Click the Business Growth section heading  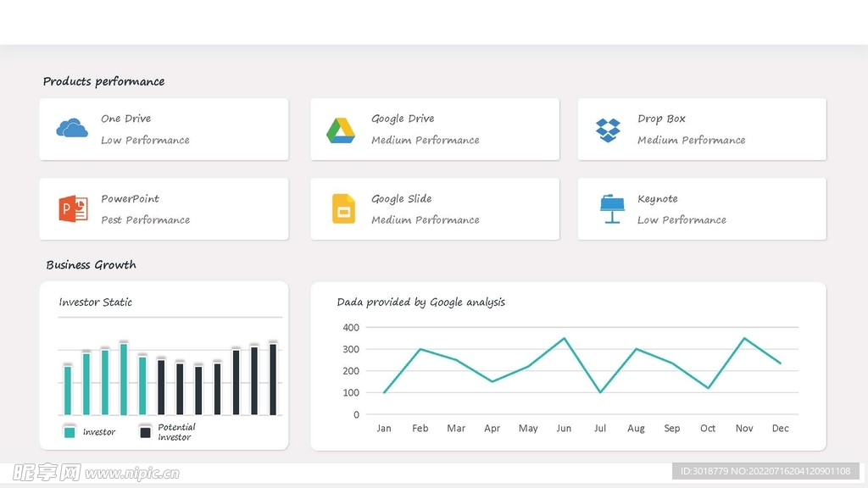point(91,265)
